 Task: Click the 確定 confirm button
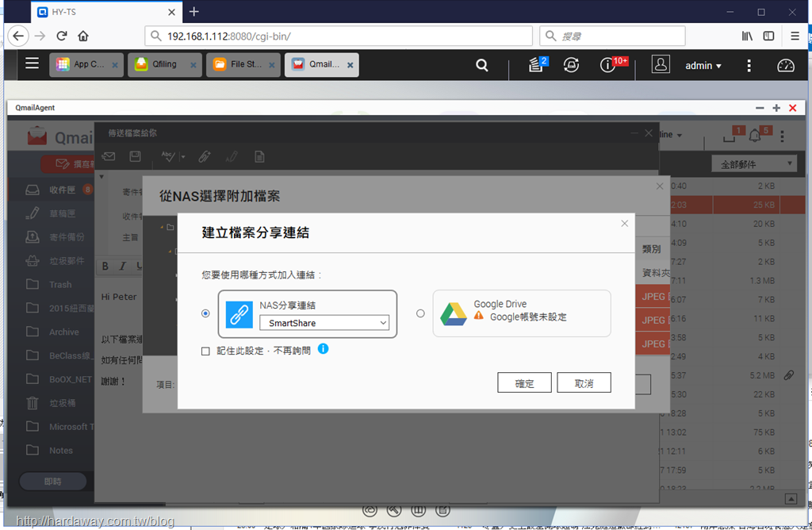coord(524,383)
